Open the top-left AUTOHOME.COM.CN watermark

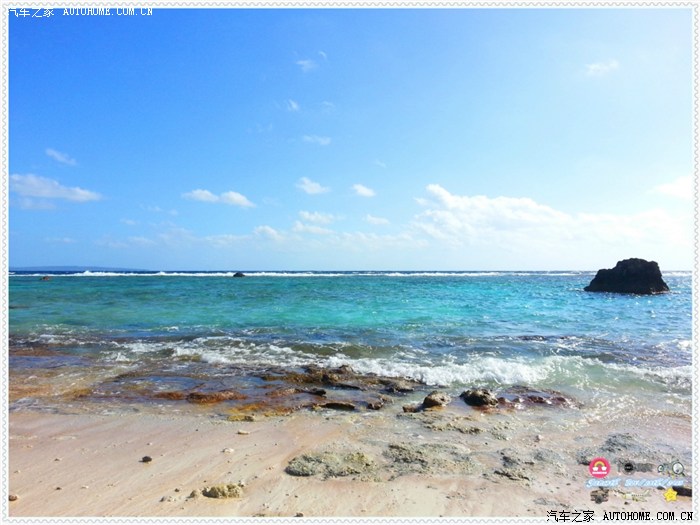(x=108, y=12)
